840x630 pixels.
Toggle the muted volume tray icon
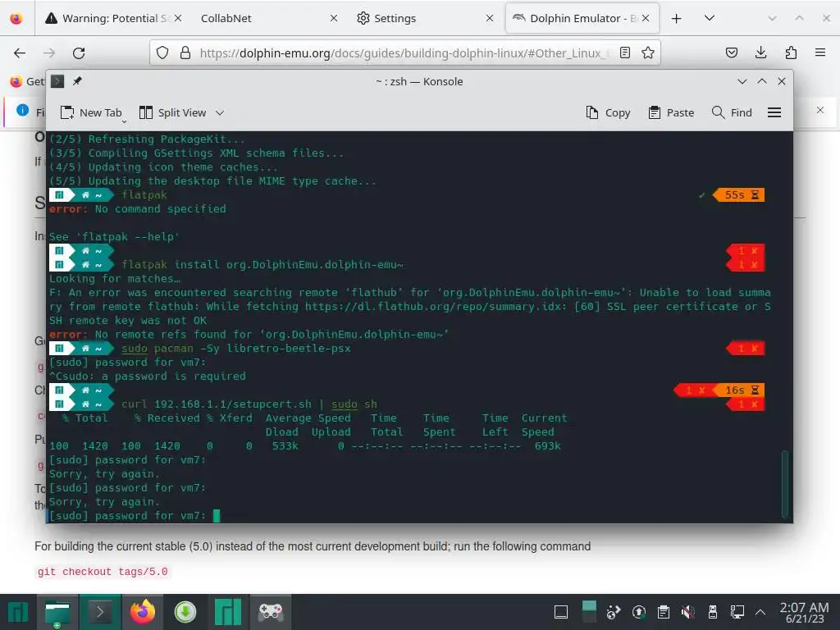[688, 612]
